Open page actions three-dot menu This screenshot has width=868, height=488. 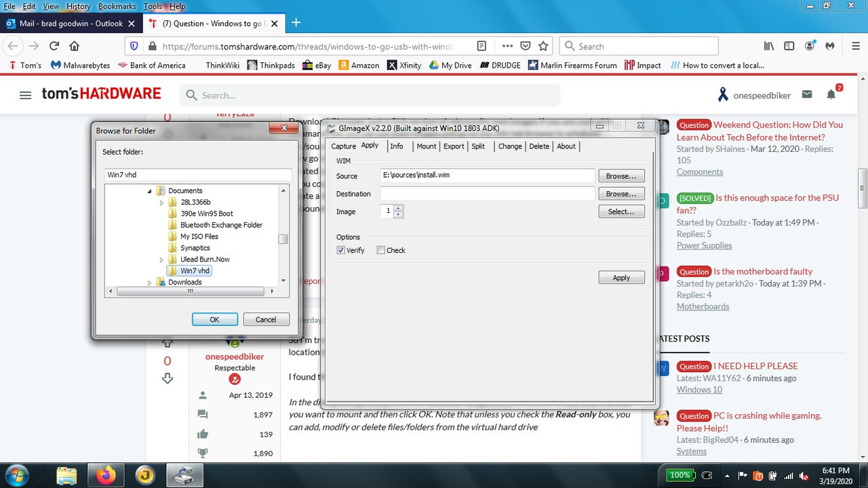[x=507, y=46]
